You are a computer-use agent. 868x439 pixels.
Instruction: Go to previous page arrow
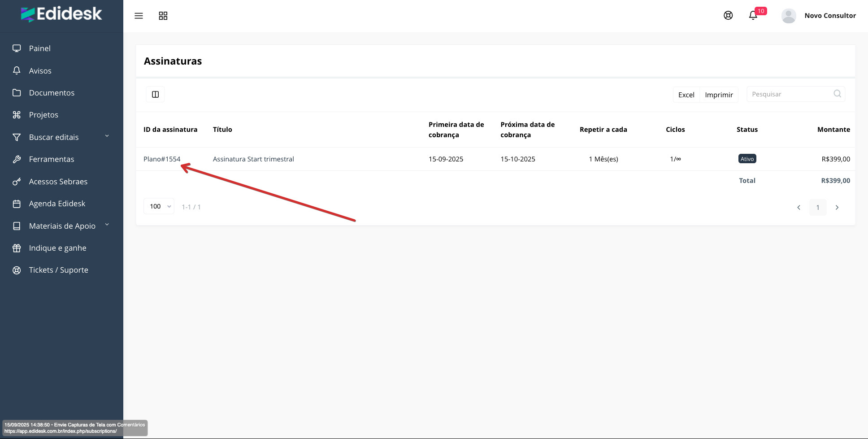(x=799, y=207)
